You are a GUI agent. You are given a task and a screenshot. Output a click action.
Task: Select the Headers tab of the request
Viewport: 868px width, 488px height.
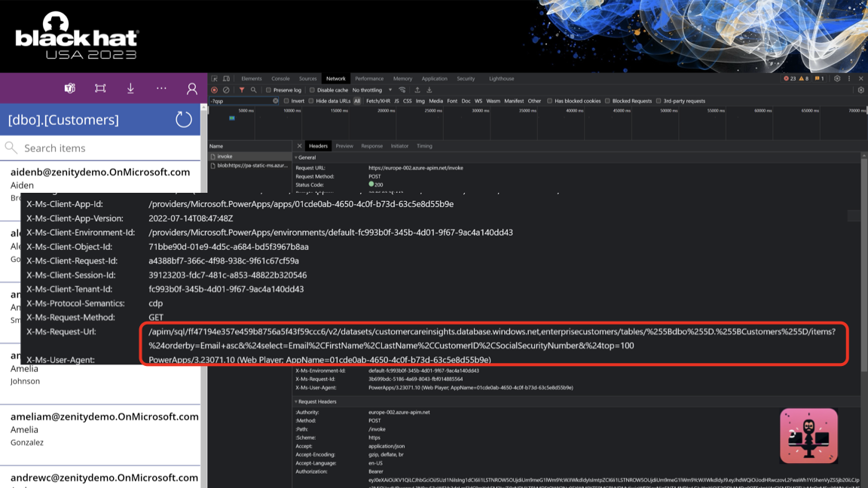point(318,146)
